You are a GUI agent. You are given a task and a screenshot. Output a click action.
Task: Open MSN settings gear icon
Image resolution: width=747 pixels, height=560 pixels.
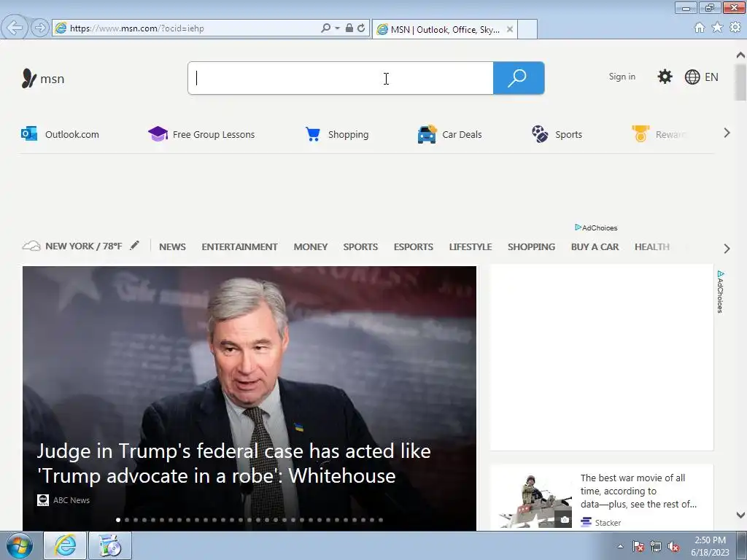665,77
